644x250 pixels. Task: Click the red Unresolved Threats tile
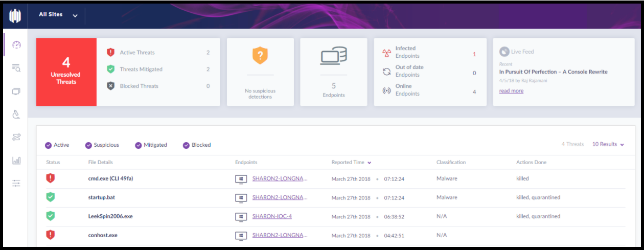(66, 72)
